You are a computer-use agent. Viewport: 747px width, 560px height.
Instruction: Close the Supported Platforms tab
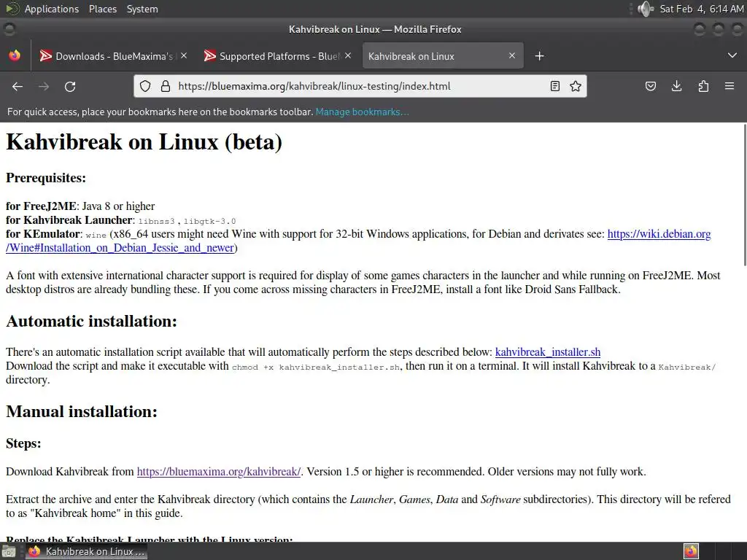[348, 55]
